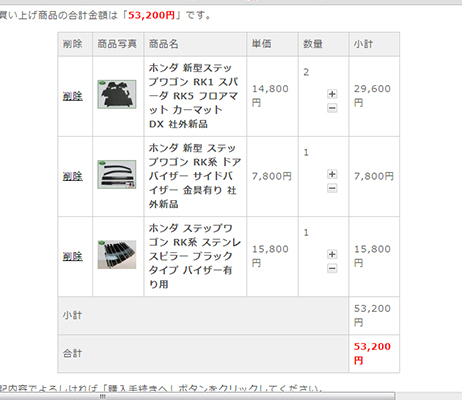Click minus icon for door visor item
The image size is (462, 400).
click(x=332, y=188)
